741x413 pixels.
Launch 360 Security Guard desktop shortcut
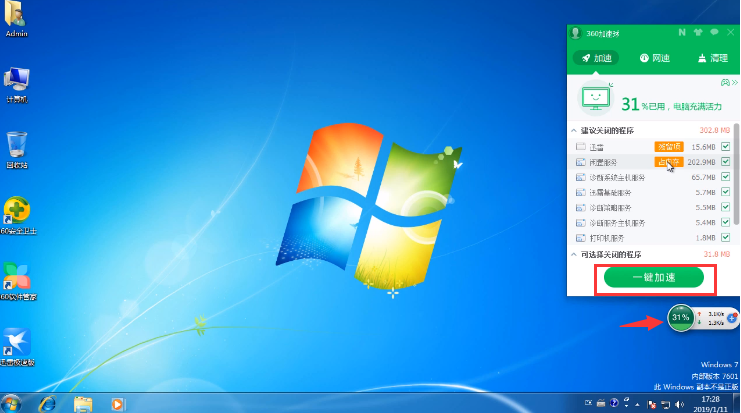17,216
